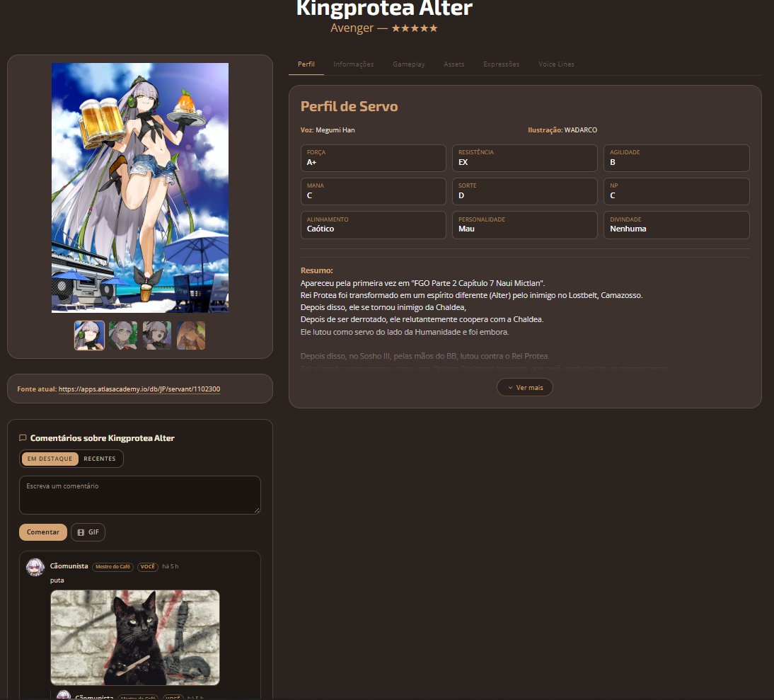Click the comment bubble icon beside Comentários
Image resolution: width=774 pixels, height=700 pixels.
[23, 438]
